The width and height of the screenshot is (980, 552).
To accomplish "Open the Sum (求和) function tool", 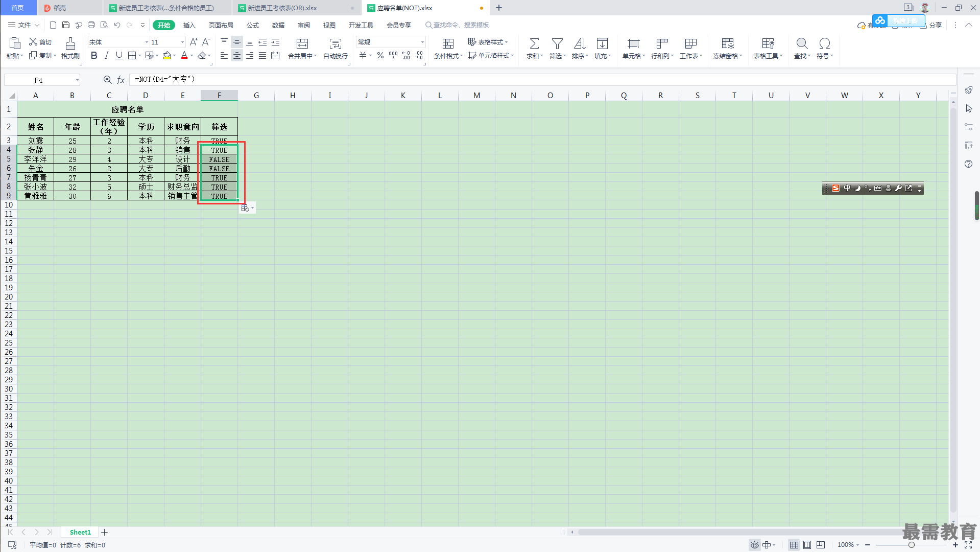I will pyautogui.click(x=534, y=43).
